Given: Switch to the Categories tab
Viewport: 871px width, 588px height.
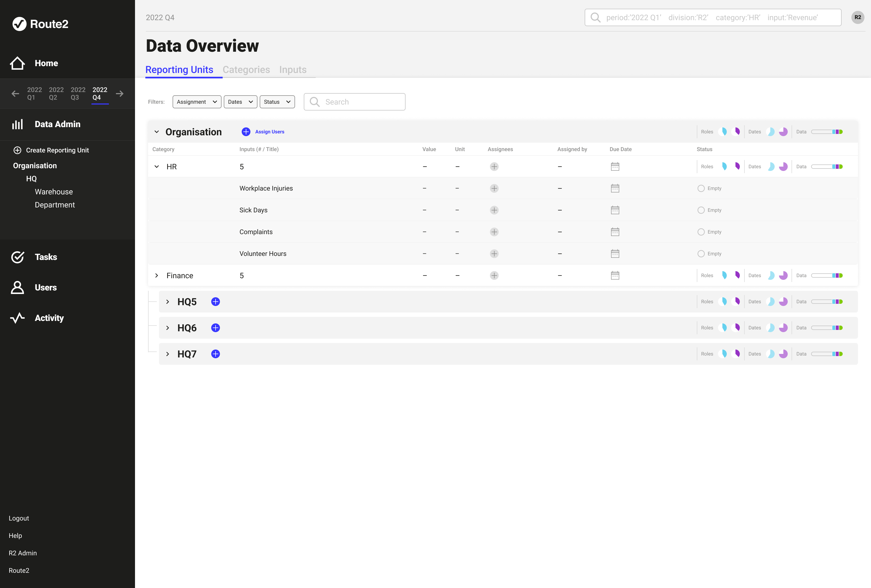Looking at the screenshot, I should [246, 70].
